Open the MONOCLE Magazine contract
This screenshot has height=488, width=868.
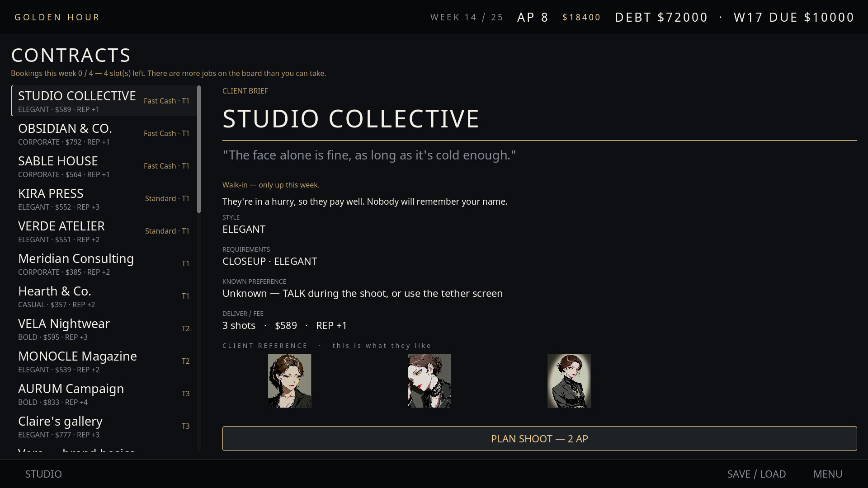pos(104,361)
